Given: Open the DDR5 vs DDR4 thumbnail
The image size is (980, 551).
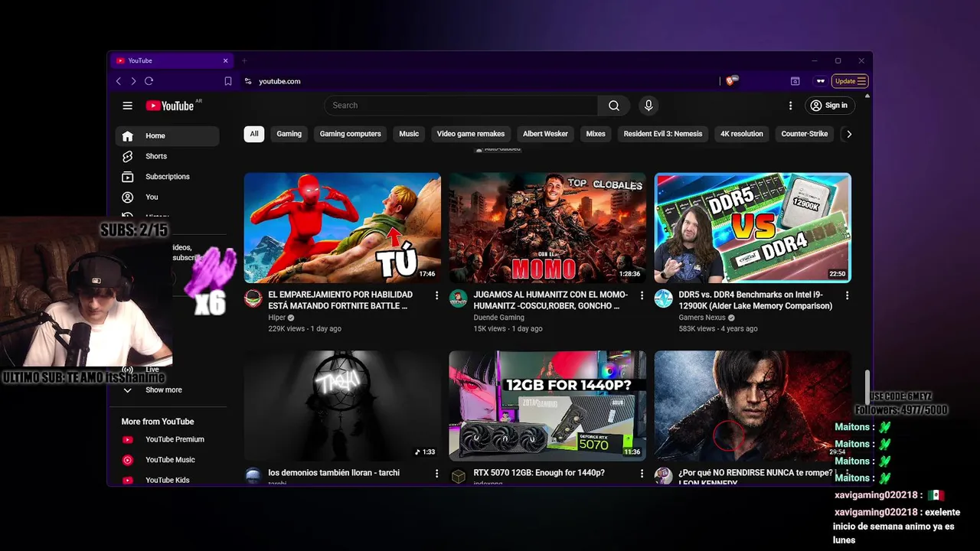Looking at the screenshot, I should 753,228.
